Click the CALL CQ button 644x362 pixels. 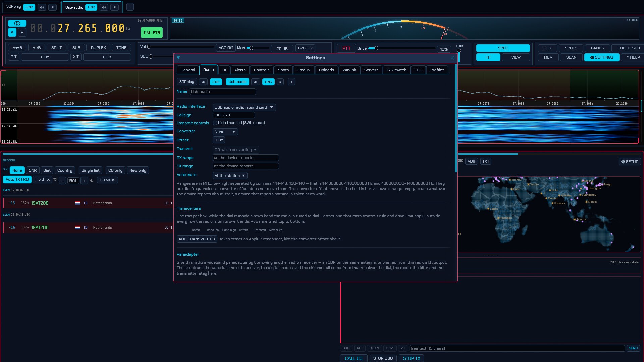point(354,358)
